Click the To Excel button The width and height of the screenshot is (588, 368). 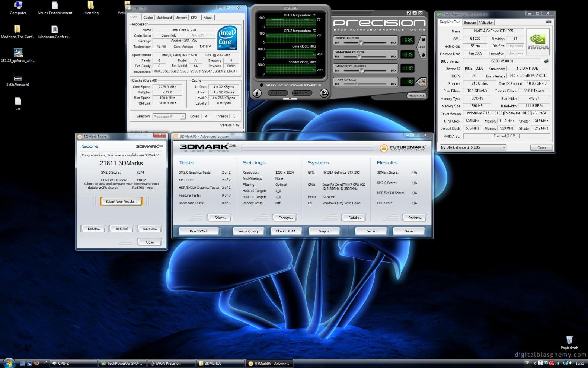(121, 229)
